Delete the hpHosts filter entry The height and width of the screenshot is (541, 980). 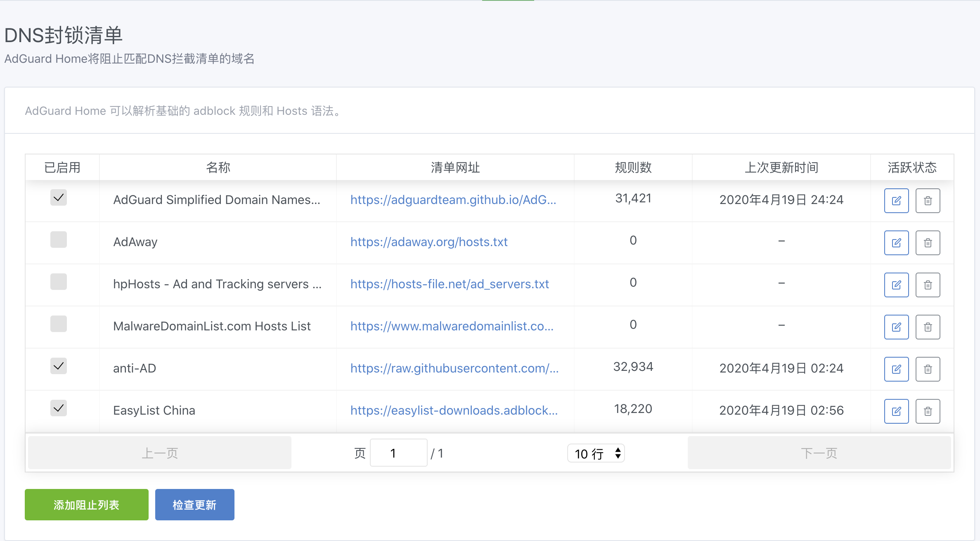928,285
